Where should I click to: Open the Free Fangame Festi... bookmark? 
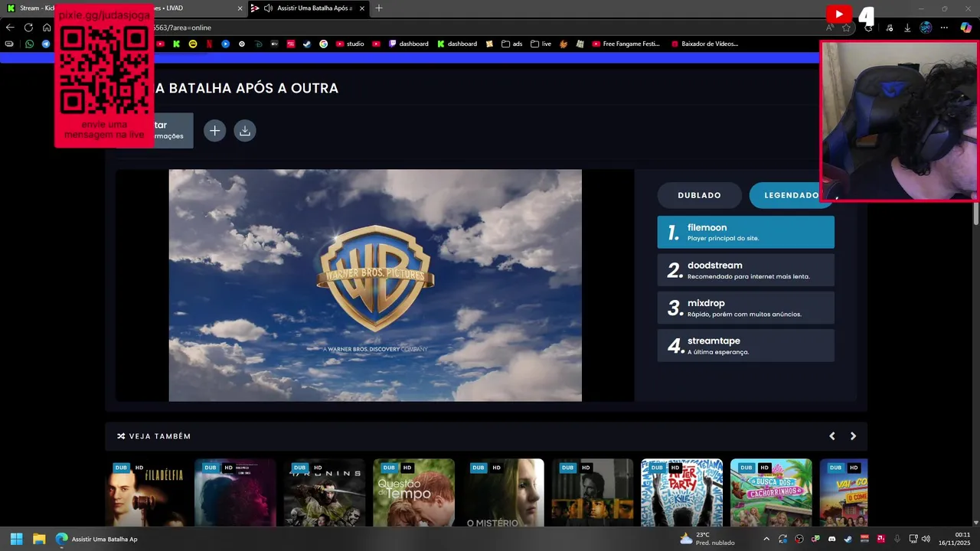point(626,44)
